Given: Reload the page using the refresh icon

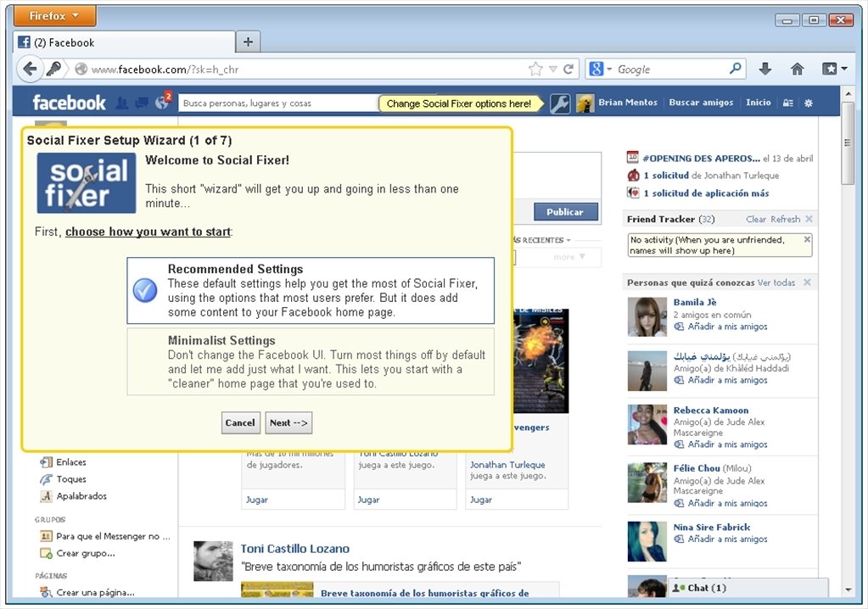Looking at the screenshot, I should 568,70.
